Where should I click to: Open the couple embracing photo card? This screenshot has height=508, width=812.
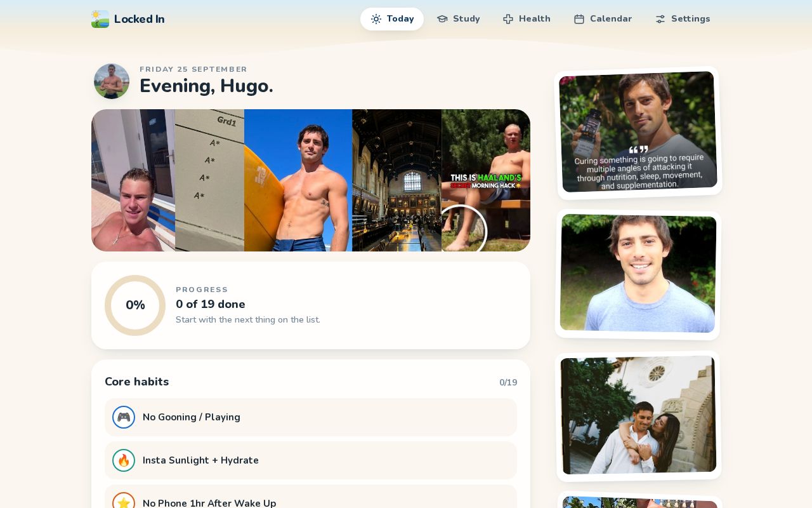tap(638, 415)
